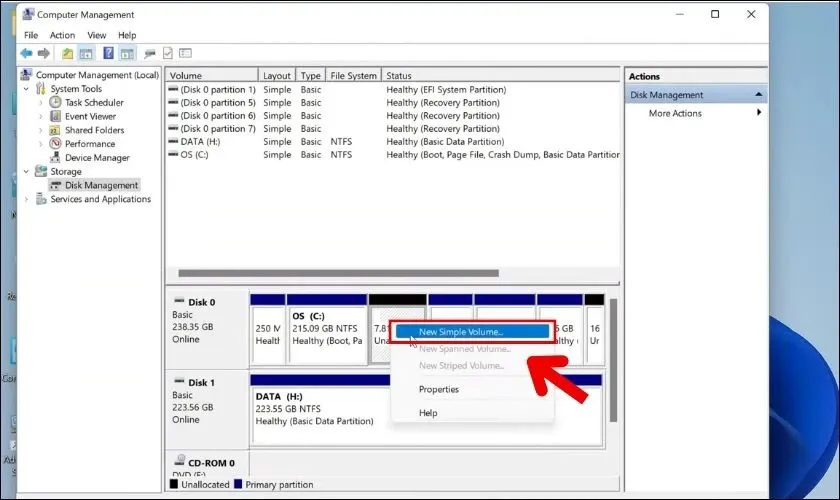Sort the volume list by File System column
Screen dimensions: 840x500
point(354,76)
